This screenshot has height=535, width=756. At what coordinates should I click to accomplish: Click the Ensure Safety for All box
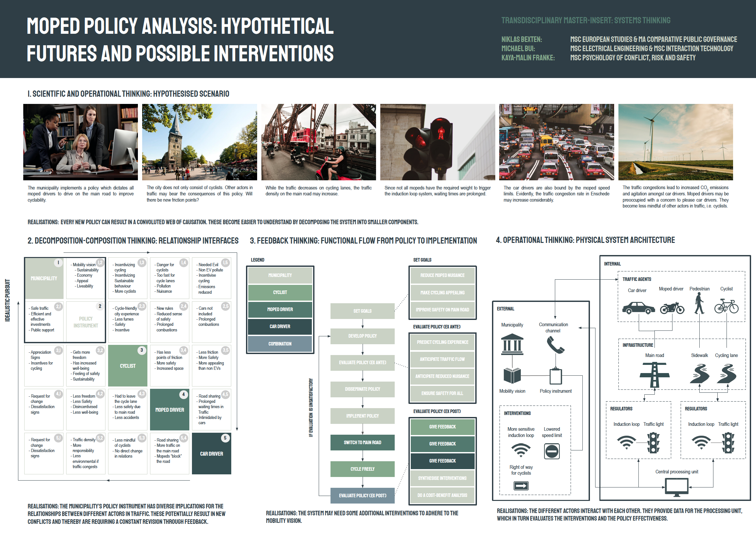(x=443, y=394)
